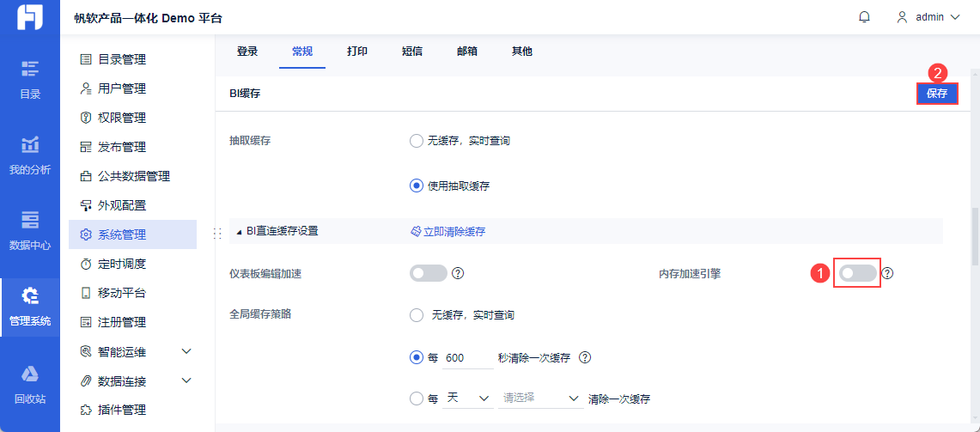
Task: Enable the 内存加速引擎 switch
Action: [858, 273]
